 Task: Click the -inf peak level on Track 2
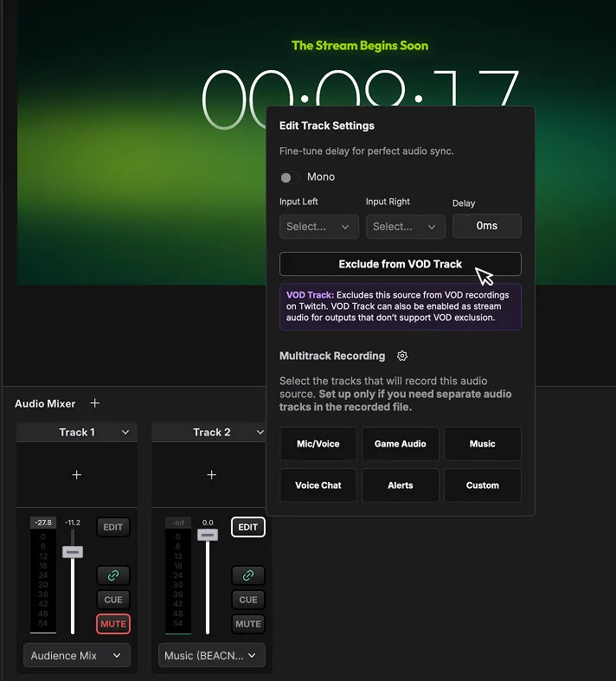pyautogui.click(x=178, y=523)
